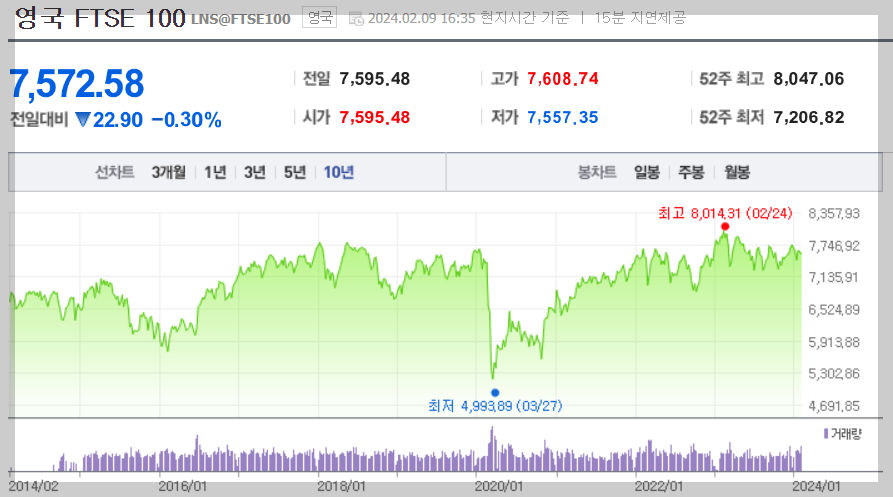Screen dimensions: 893x497
Task: Select the 3개월 line chart period
Action: click(x=169, y=172)
